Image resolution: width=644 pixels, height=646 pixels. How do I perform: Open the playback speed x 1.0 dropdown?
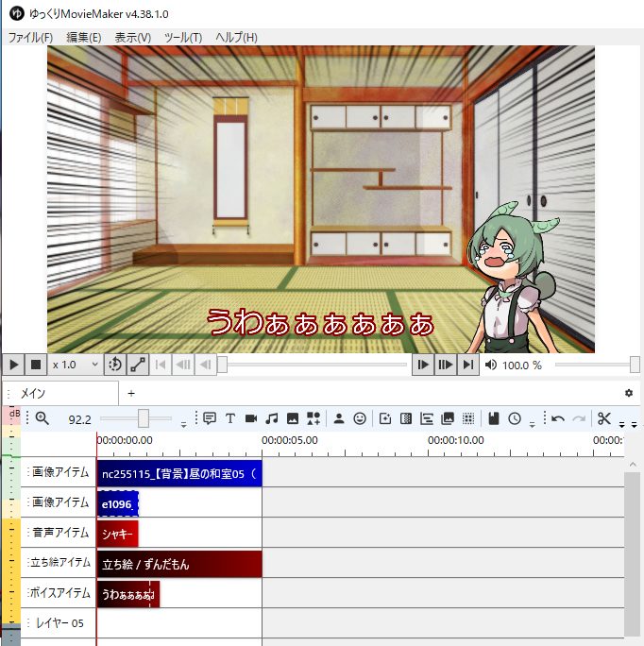pyautogui.click(x=76, y=365)
